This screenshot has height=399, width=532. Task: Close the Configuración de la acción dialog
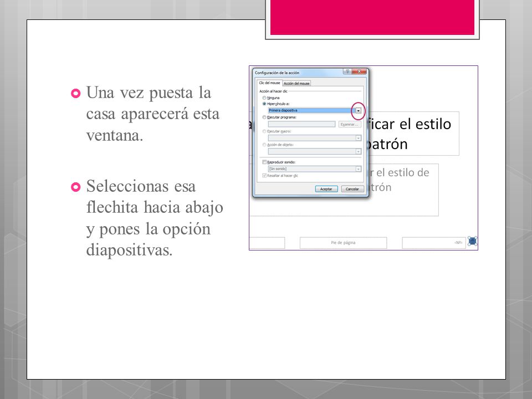tap(359, 71)
